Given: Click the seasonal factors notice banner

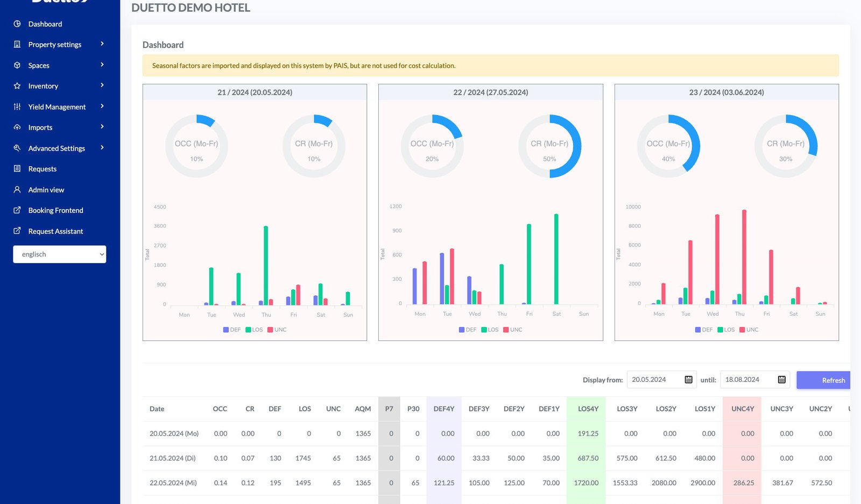Looking at the screenshot, I should pos(491,66).
